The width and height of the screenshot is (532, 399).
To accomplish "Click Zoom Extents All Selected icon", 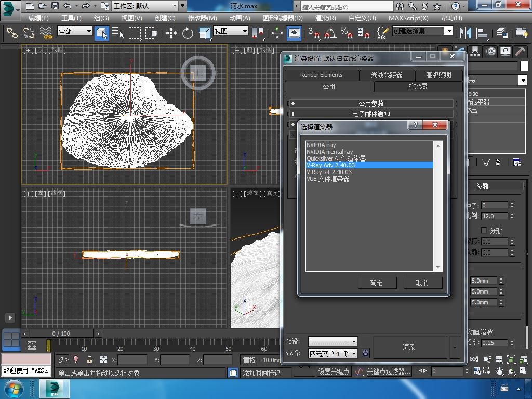I will point(524,360).
